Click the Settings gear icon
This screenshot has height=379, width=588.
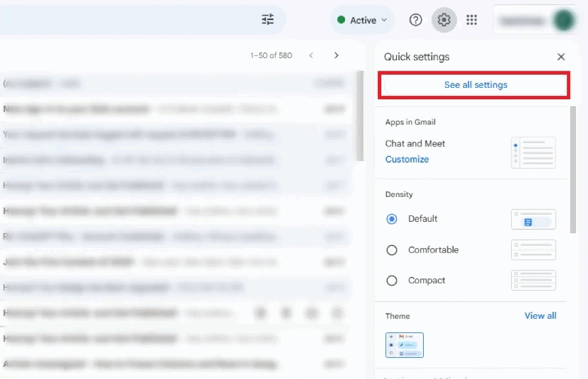click(443, 20)
